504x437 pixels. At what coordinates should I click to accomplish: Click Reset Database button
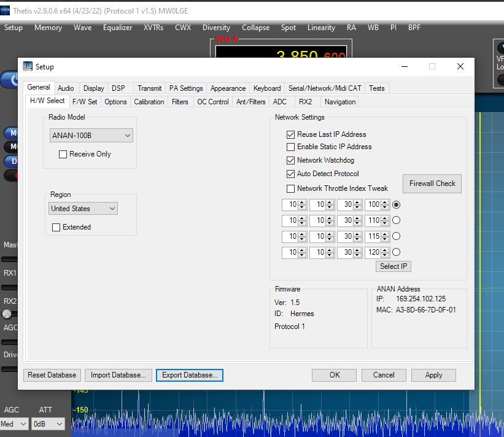click(x=52, y=375)
